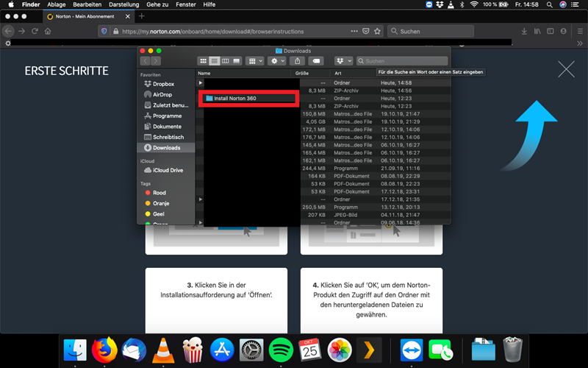Click the Finder share button

(298, 61)
